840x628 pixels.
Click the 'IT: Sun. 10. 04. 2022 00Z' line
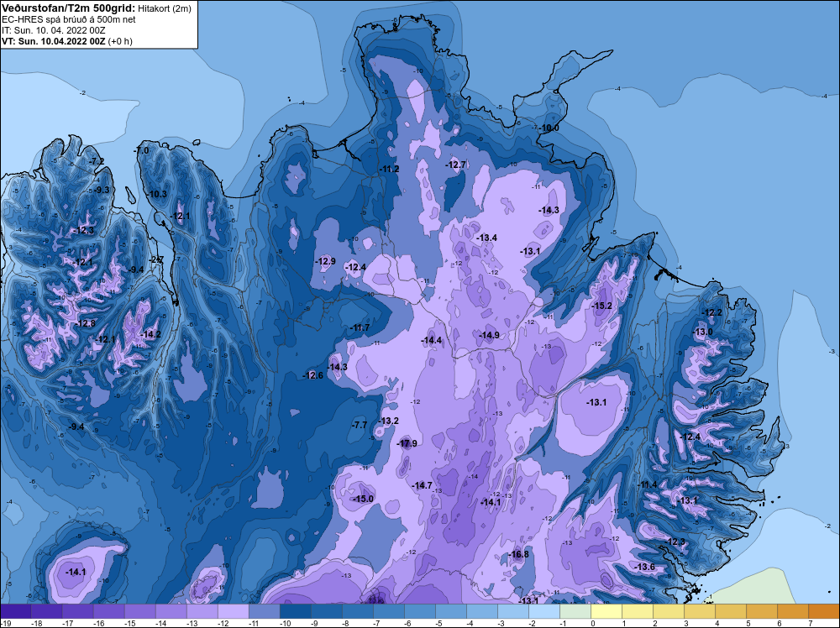[x=54, y=30]
